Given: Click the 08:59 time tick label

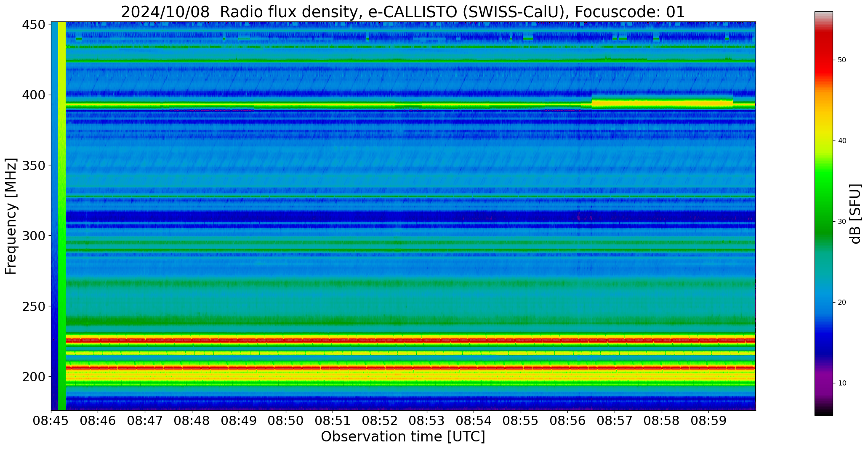Looking at the screenshot, I should click(x=708, y=421).
